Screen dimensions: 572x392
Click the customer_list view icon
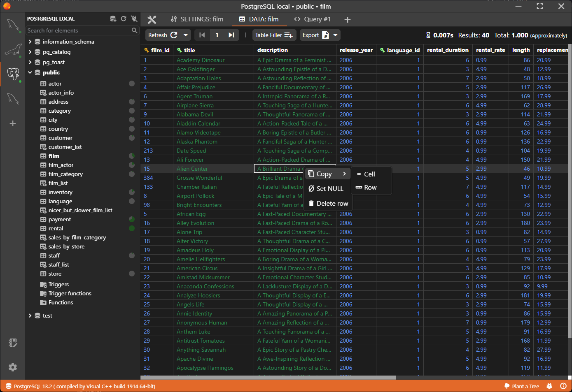coord(43,147)
